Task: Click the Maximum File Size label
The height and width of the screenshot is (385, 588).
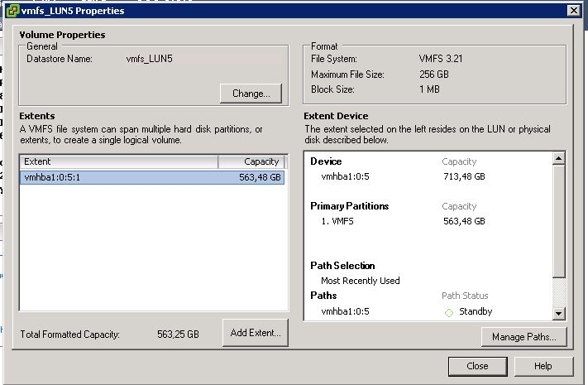Action: (x=347, y=75)
